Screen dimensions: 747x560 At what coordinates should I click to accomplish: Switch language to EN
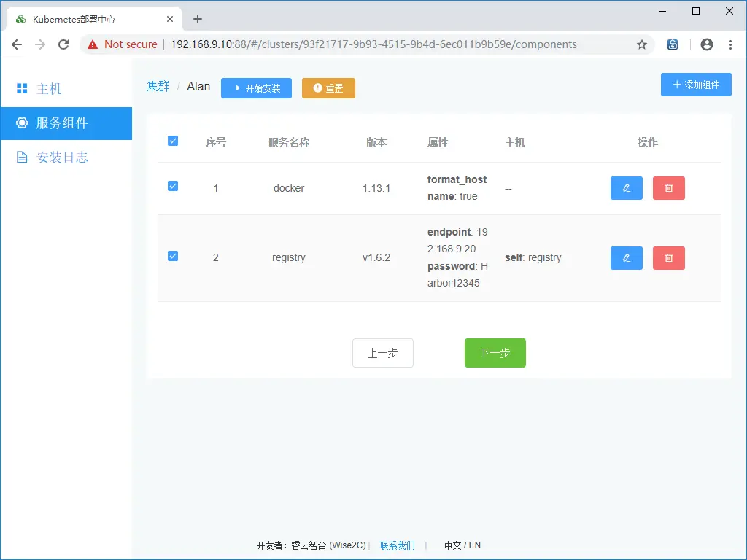pos(474,545)
